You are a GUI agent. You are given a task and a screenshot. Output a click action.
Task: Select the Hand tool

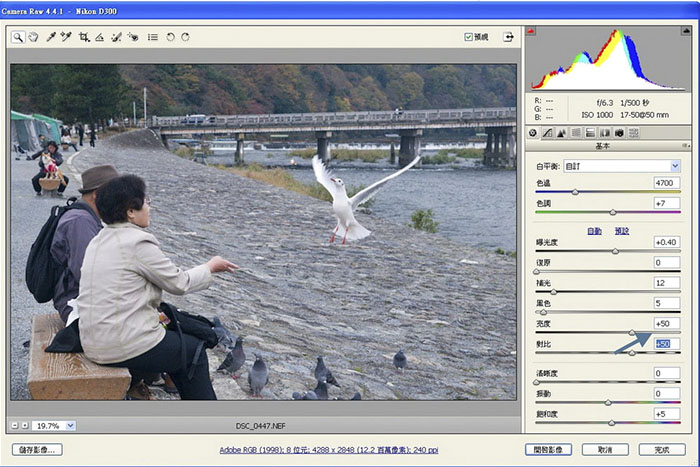point(32,37)
